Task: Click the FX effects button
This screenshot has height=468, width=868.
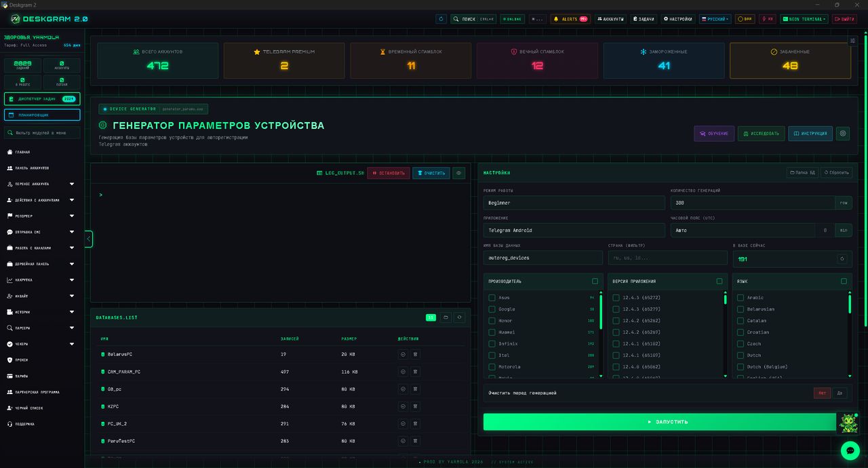Action: (768, 19)
